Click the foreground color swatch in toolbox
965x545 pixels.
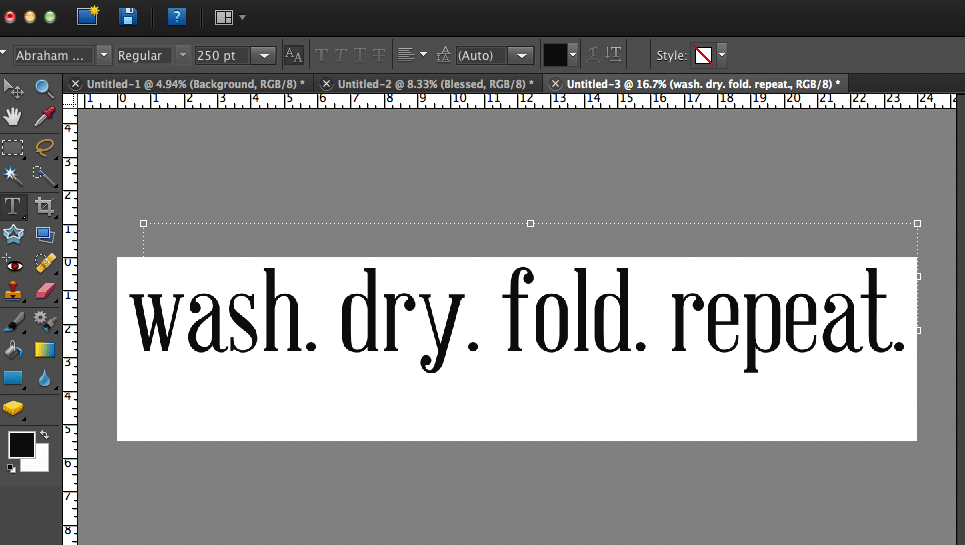coord(21,445)
